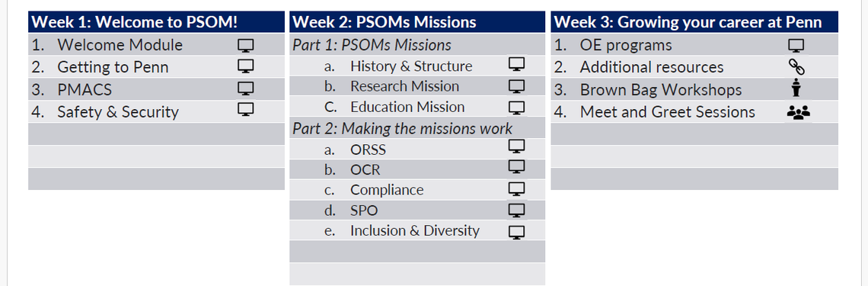
Task: Click the group people icon for Meet and Greet
Action: tap(798, 113)
